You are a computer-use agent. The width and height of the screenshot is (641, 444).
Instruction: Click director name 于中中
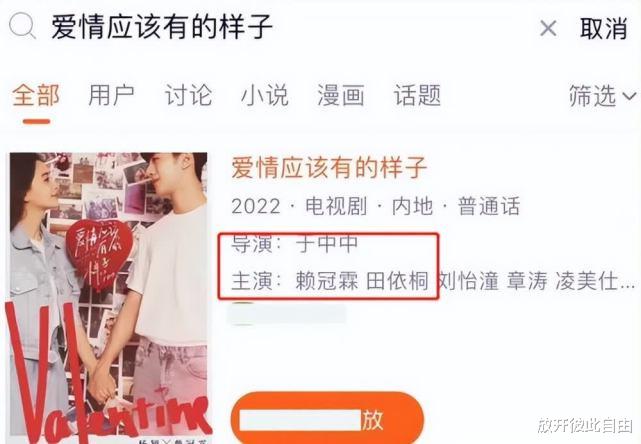tap(327, 244)
